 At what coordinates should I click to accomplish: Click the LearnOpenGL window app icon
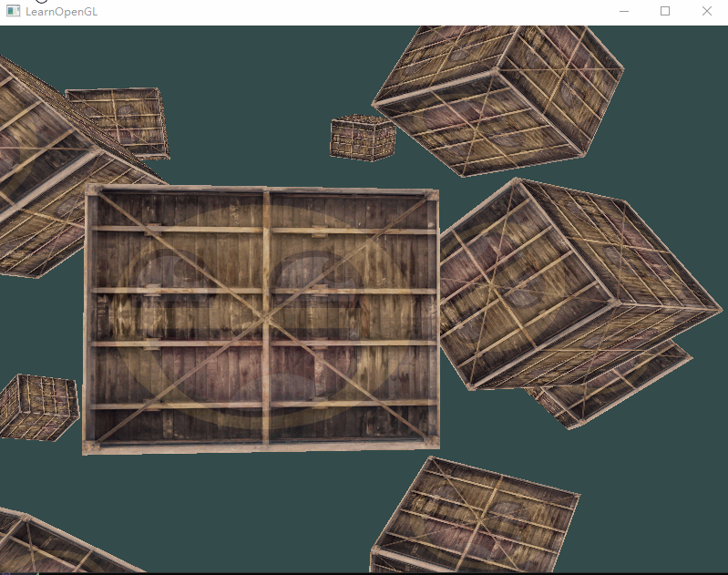pos(13,12)
